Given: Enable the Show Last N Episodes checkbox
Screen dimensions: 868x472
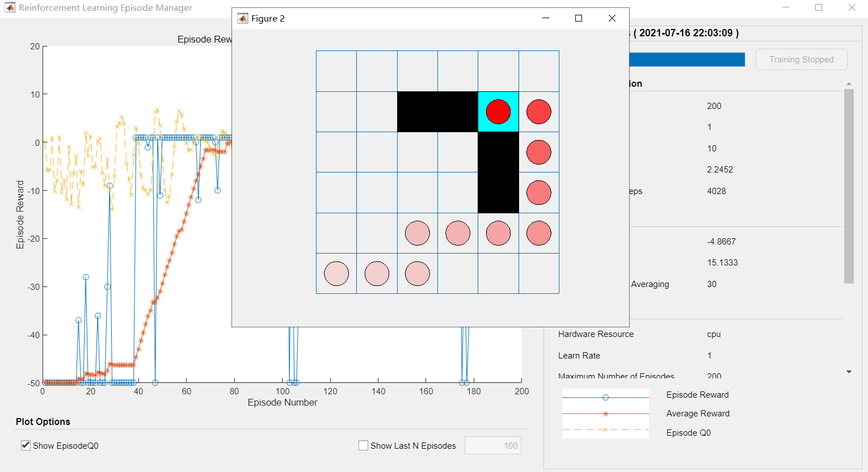Looking at the screenshot, I should tap(363, 445).
